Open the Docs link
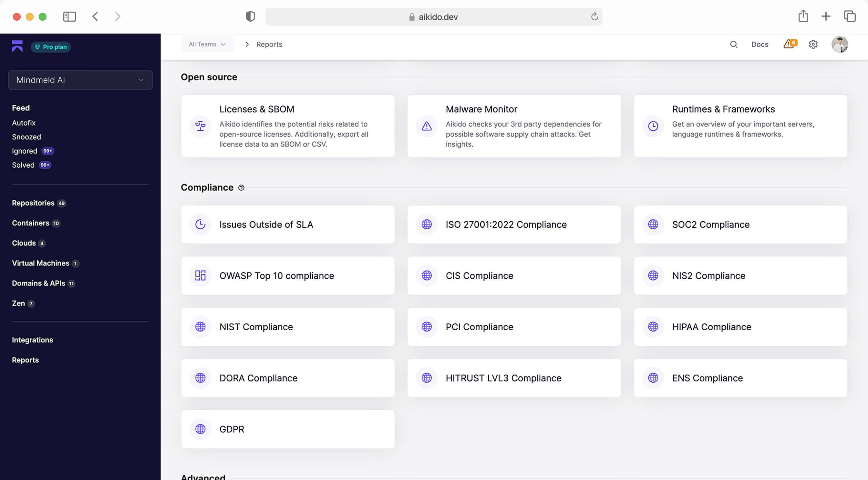Viewport: 868px width, 480px height. 760,43
